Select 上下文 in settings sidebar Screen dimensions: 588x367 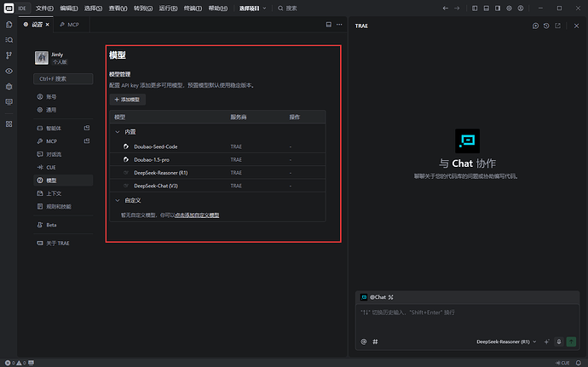[63, 193]
